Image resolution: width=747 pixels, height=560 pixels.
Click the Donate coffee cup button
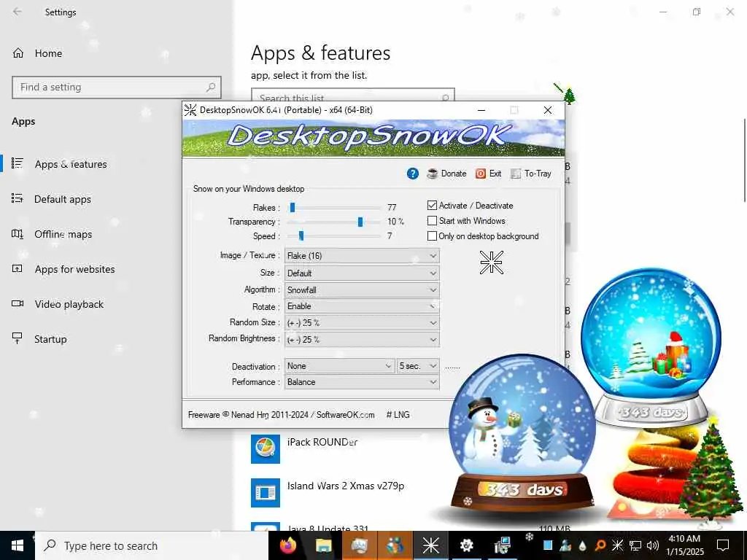click(x=447, y=174)
